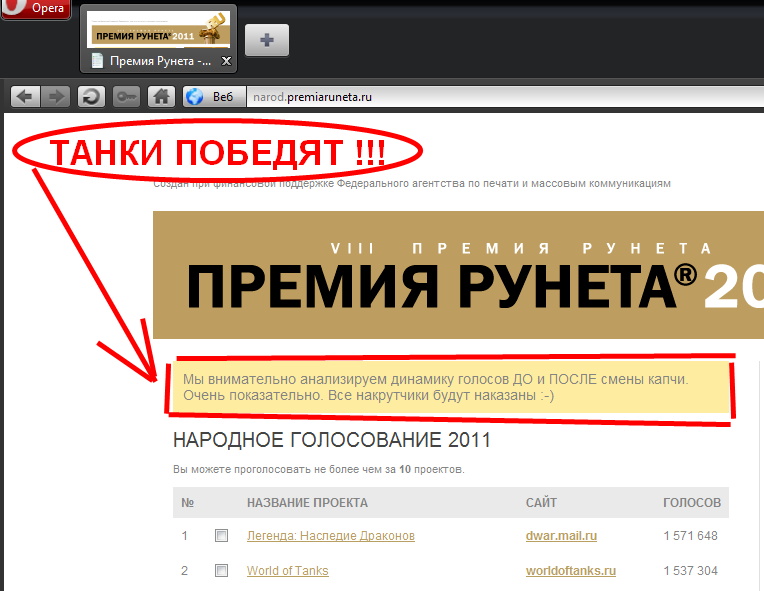
Task: Click the Премия Рунета 2011 banner
Action: 458,275
